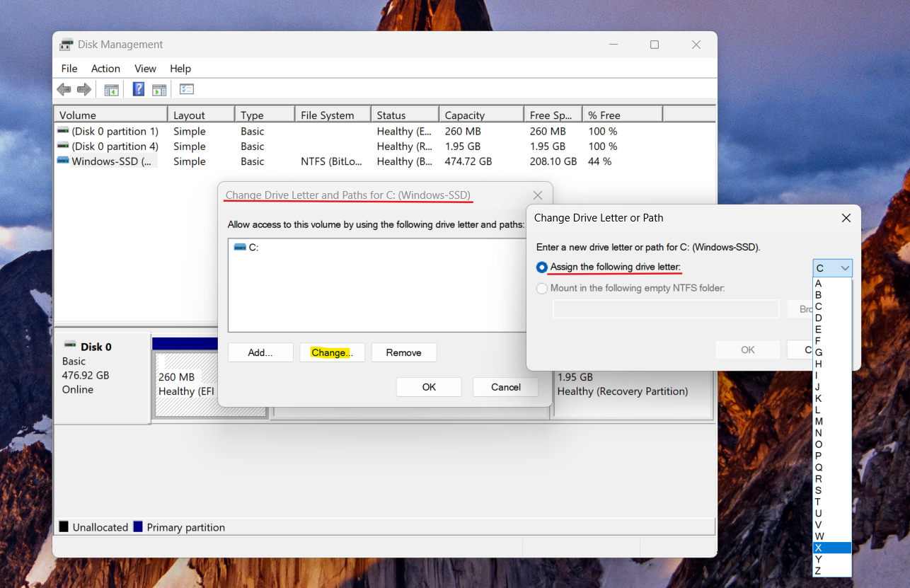Click the Disk 0 Basic 476.92 GB label
The width and height of the screenshot is (910, 588).
coord(101,378)
